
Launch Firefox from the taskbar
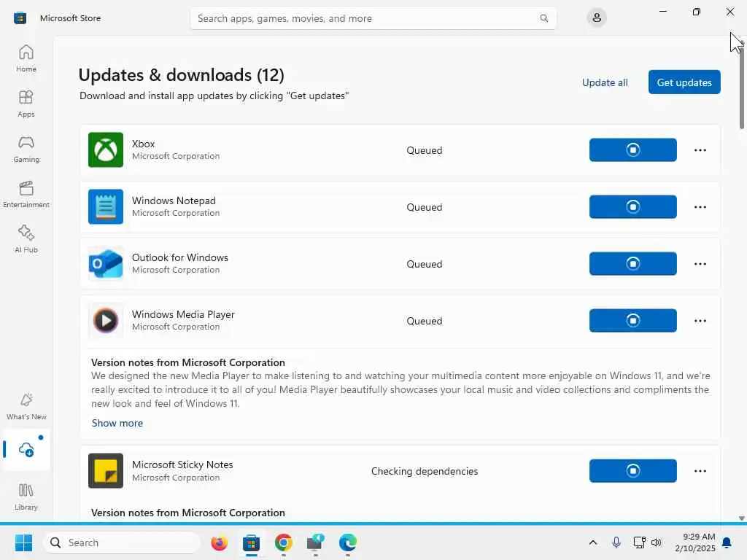(219, 542)
